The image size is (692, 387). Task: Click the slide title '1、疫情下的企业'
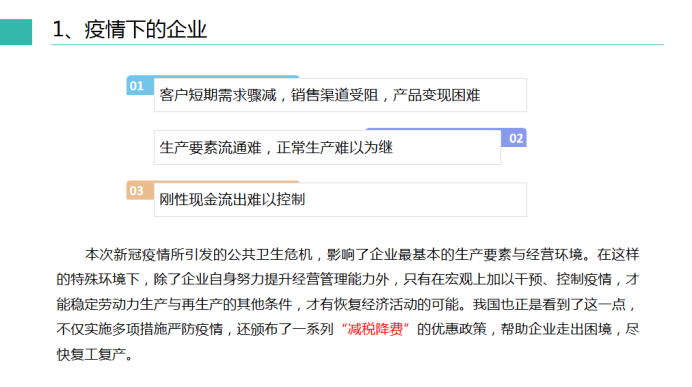[x=129, y=30]
